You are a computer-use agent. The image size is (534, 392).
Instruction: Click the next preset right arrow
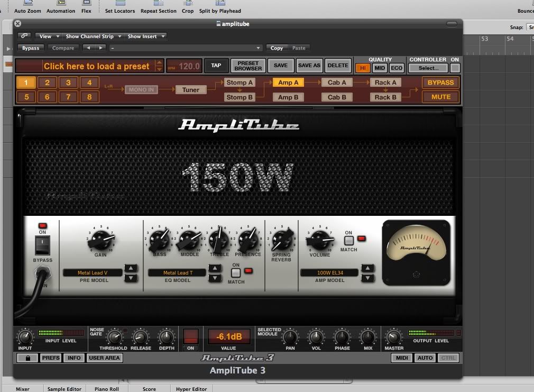(100, 48)
